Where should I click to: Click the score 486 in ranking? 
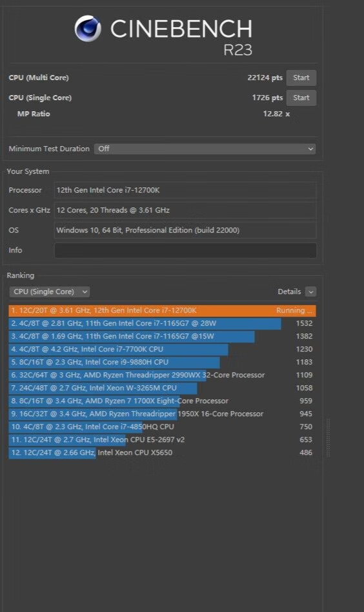306,453
